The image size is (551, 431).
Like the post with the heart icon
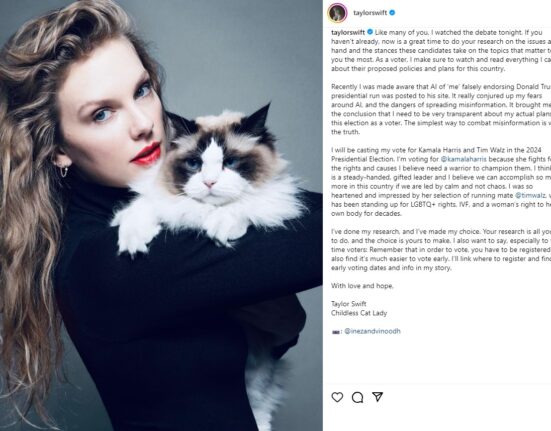click(337, 397)
